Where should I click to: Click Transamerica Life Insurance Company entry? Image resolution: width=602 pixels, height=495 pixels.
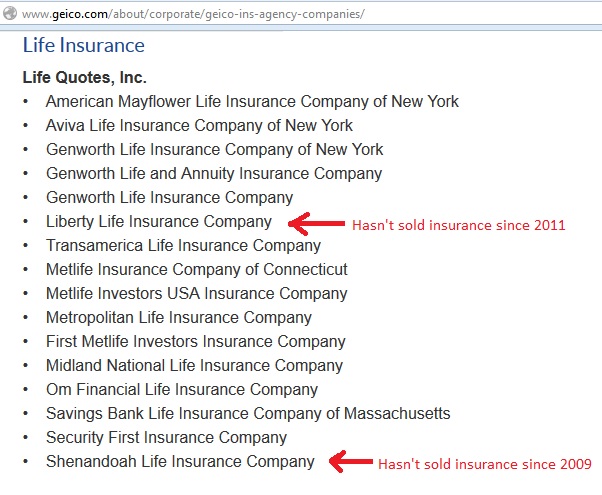(x=183, y=246)
